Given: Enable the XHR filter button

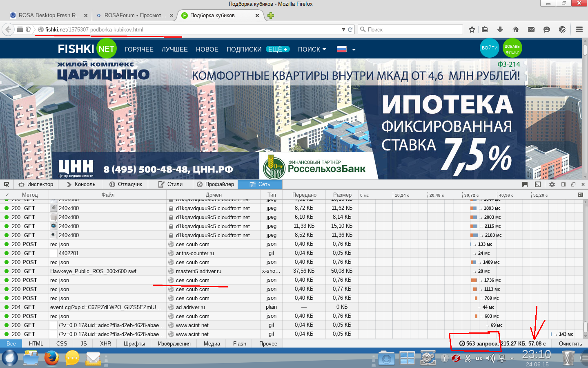Looking at the screenshot, I should pyautogui.click(x=105, y=343).
